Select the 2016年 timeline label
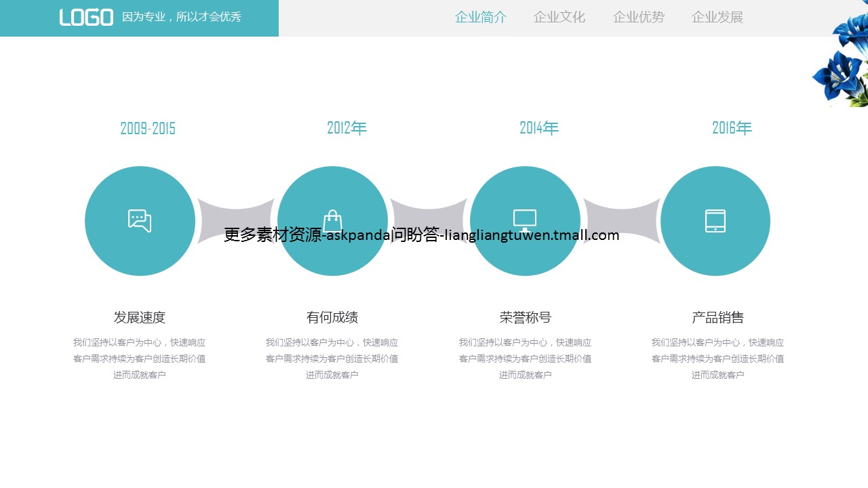Viewport: 868px width, 488px height. click(x=732, y=128)
